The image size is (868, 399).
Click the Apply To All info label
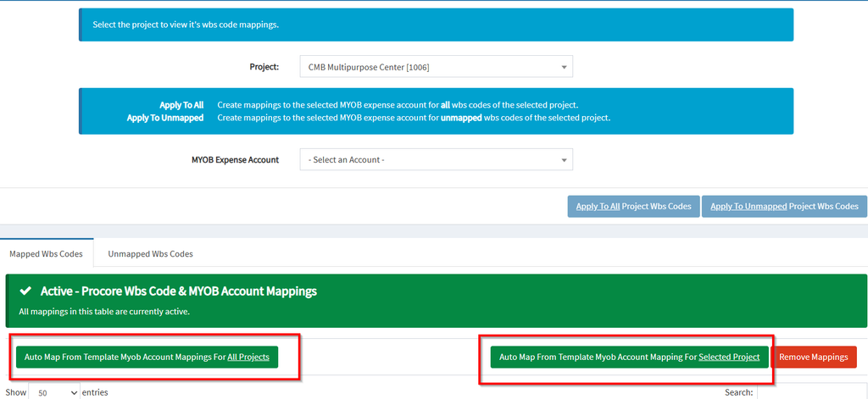coord(181,104)
